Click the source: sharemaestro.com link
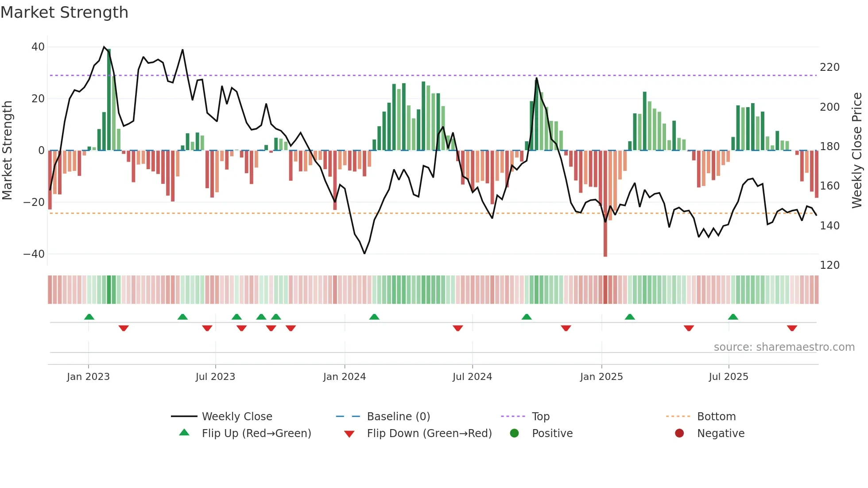 click(784, 347)
